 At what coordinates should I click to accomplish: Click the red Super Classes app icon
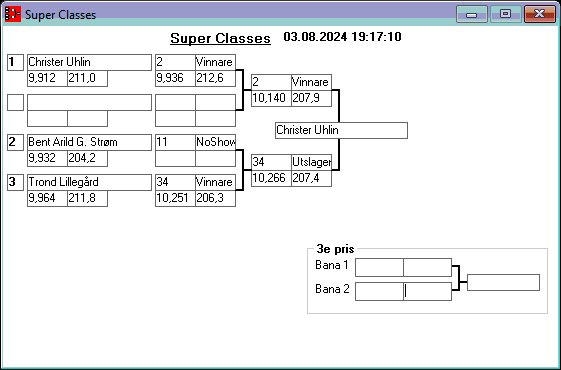coord(13,14)
